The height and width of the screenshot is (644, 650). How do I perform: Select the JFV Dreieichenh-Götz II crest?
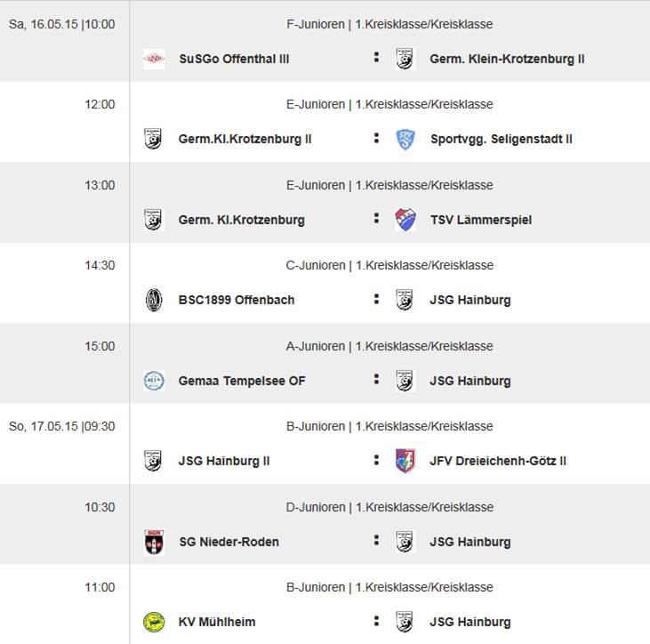[405, 461]
